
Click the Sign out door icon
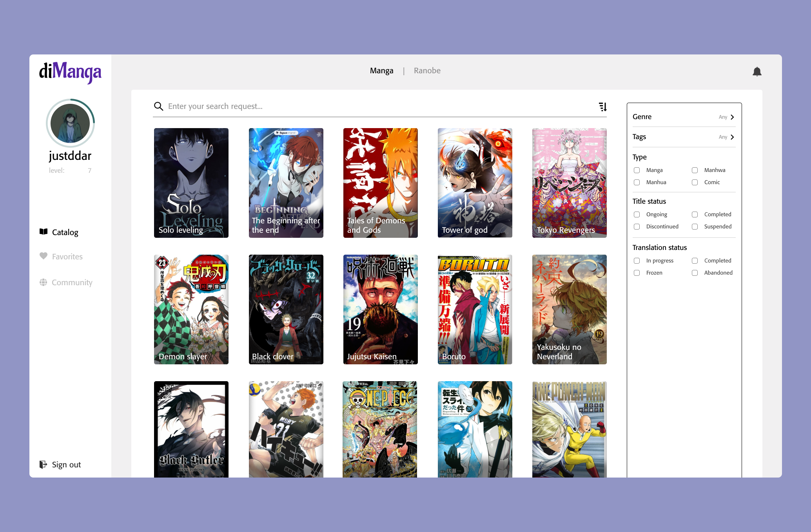(x=44, y=465)
